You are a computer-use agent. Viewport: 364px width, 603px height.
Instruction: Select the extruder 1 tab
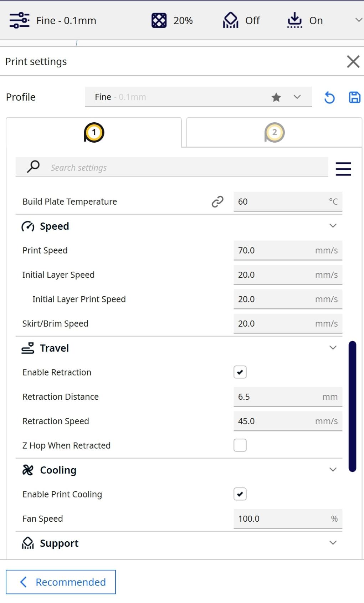(94, 132)
